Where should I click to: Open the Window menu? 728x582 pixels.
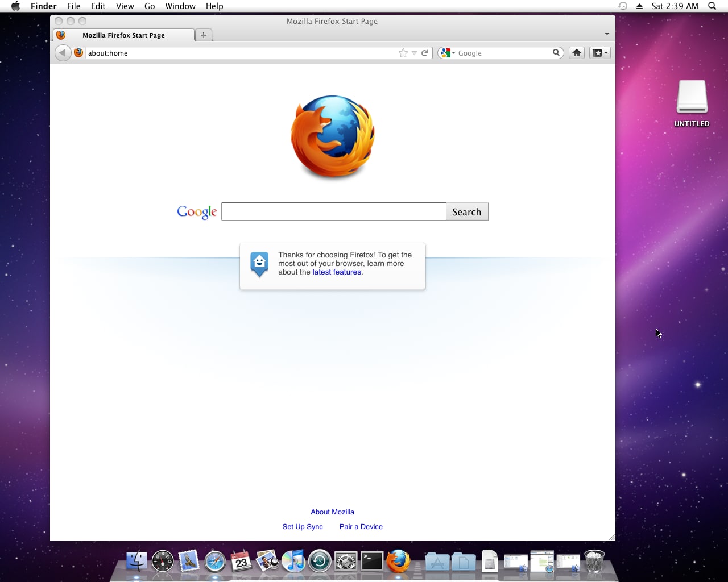(180, 6)
